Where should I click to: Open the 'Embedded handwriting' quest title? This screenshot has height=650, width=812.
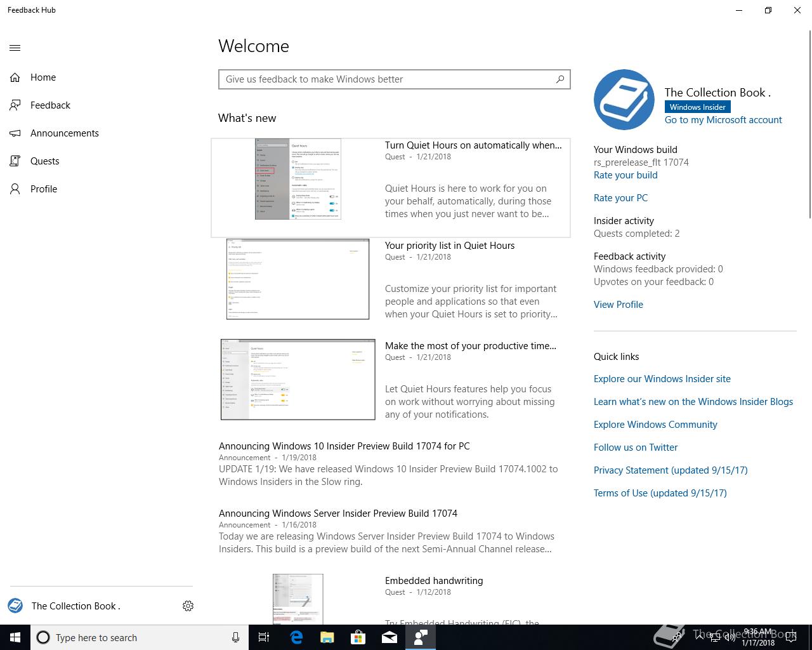point(434,581)
